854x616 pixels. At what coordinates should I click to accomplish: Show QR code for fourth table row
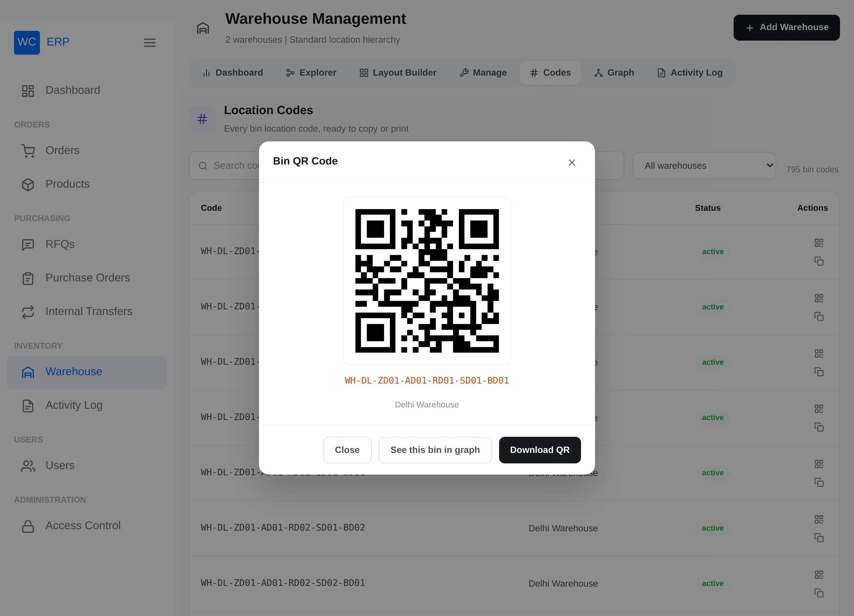(819, 409)
